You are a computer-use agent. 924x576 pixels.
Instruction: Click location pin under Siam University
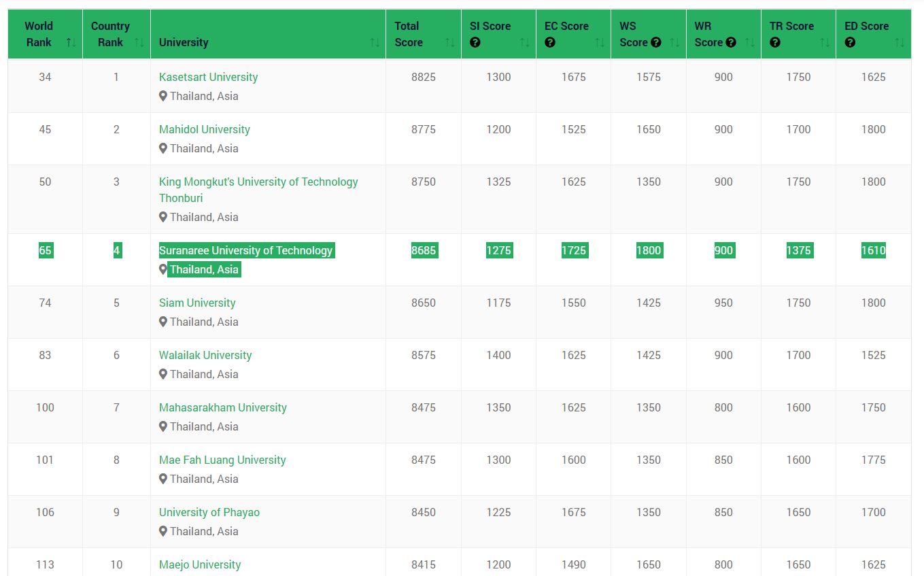[x=163, y=322]
